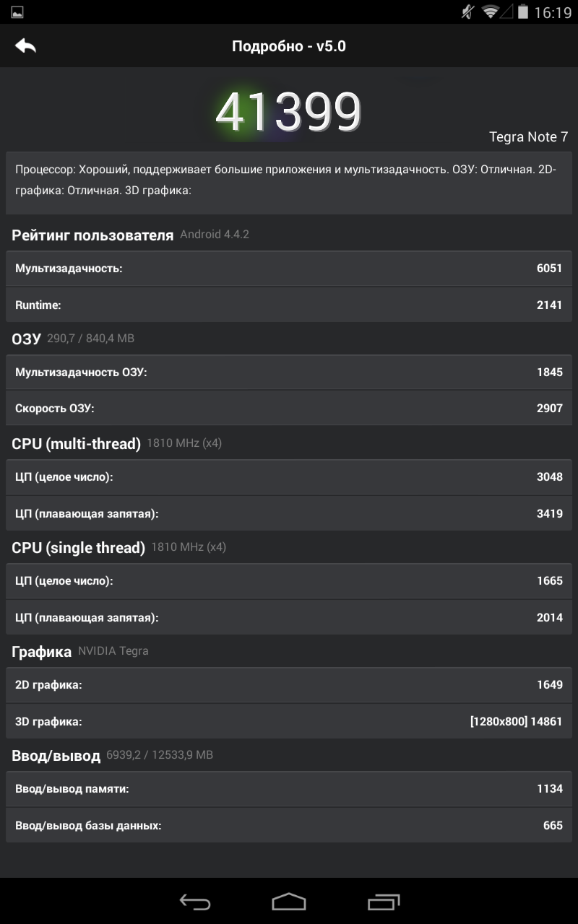Tap the Tegra Note 7 device label
Image resolution: width=578 pixels, height=924 pixels.
pyautogui.click(x=528, y=137)
